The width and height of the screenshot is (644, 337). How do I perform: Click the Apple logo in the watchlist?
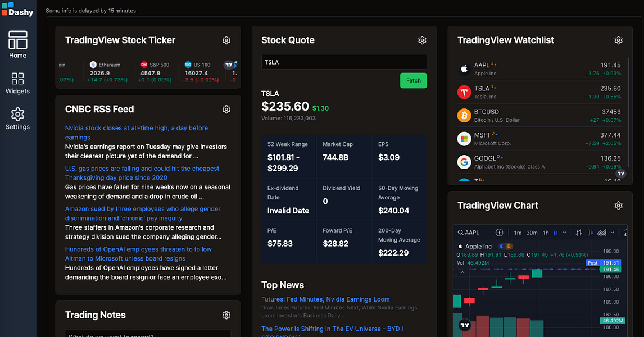pyautogui.click(x=464, y=69)
